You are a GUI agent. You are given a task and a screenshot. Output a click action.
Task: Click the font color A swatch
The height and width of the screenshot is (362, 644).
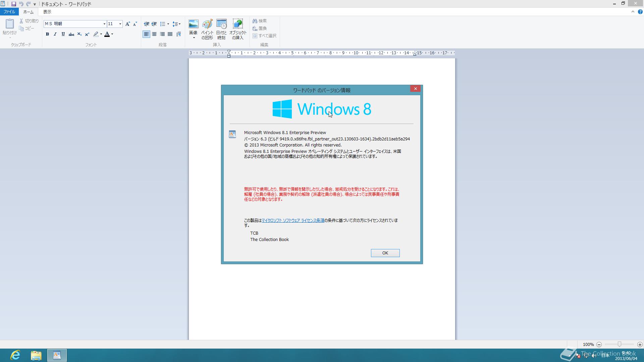coord(107,34)
